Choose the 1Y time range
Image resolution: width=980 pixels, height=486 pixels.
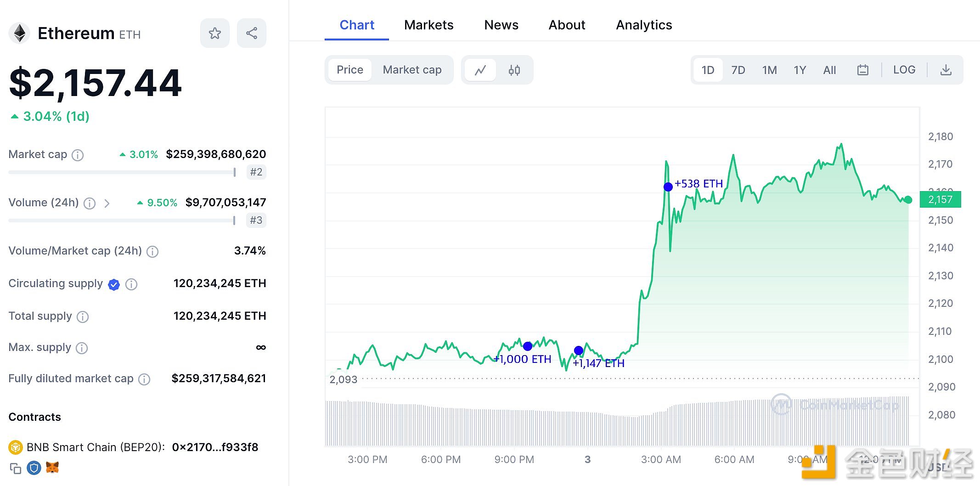[800, 70]
